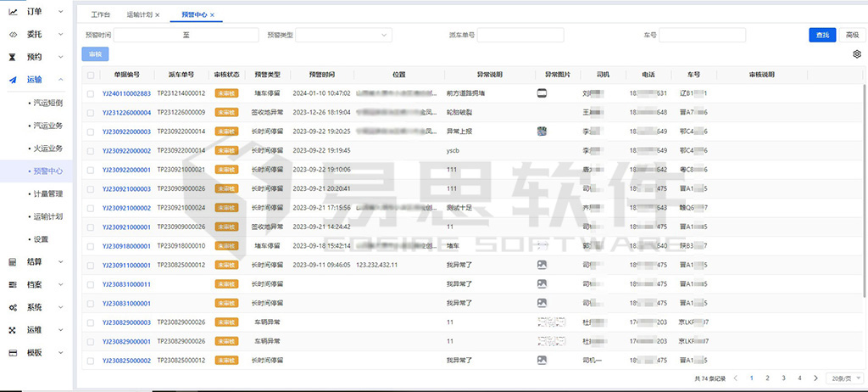Toggle the select-all checkbox in table header
868x392 pixels.
pyautogui.click(x=91, y=75)
